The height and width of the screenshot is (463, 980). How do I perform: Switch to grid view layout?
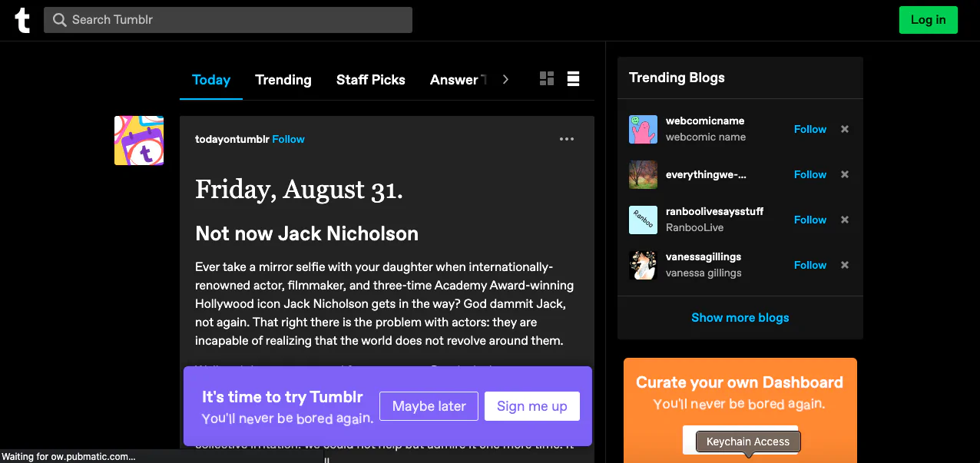tap(547, 78)
